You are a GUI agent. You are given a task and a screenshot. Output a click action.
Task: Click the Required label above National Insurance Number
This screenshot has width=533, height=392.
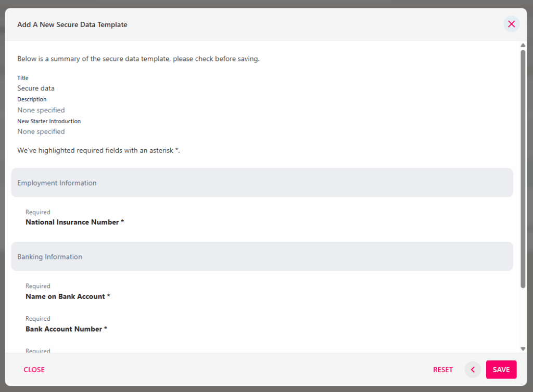[x=37, y=212]
